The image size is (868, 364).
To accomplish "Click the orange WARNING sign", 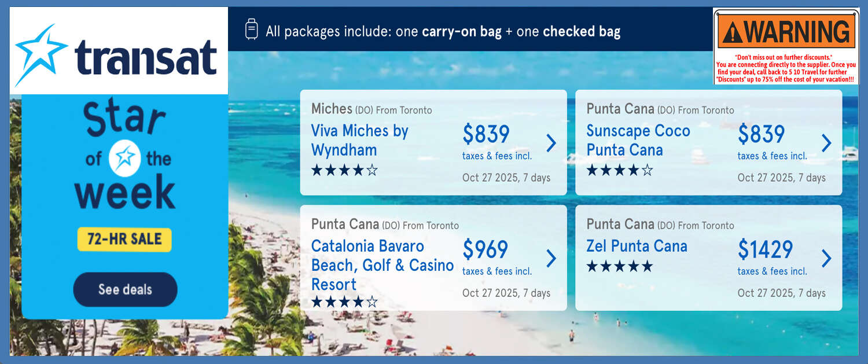I will [786, 32].
